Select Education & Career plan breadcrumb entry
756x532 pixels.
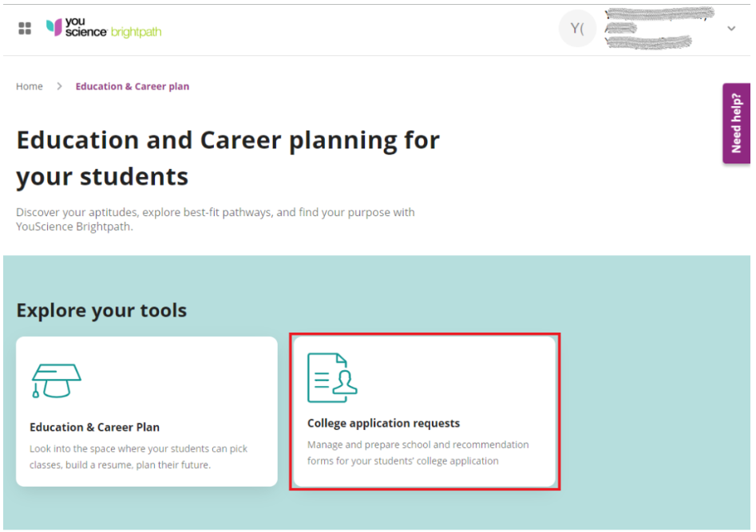(x=132, y=86)
